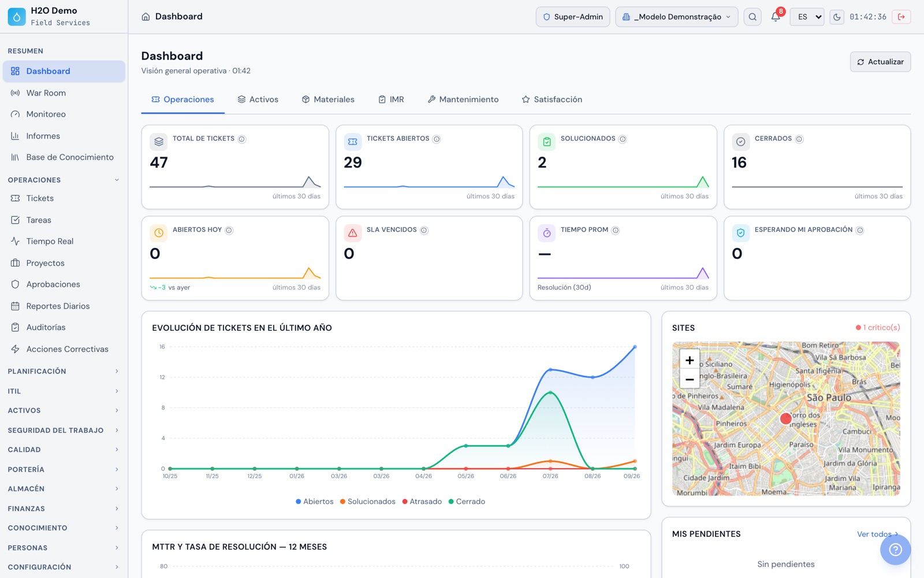This screenshot has height=578, width=924.
Task: Go to Tareas in sidebar
Action: click(64, 220)
